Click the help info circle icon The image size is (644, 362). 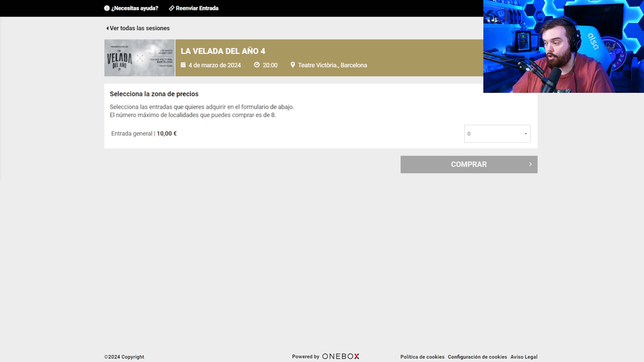click(x=107, y=8)
